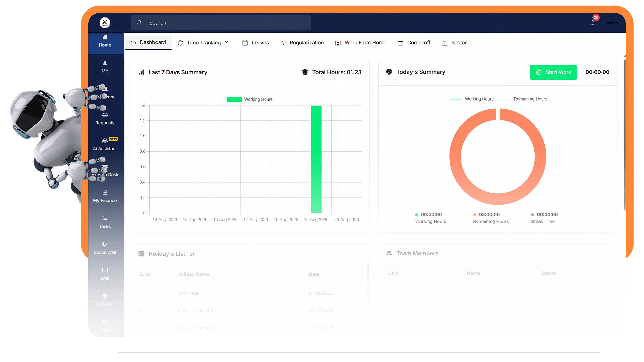Open the Me profile section

(x=105, y=67)
